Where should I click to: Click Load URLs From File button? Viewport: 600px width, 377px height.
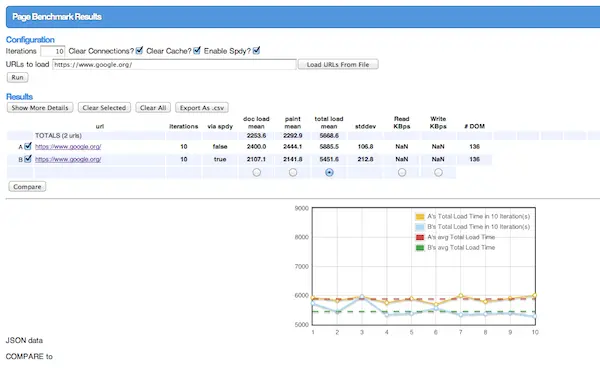pos(338,64)
